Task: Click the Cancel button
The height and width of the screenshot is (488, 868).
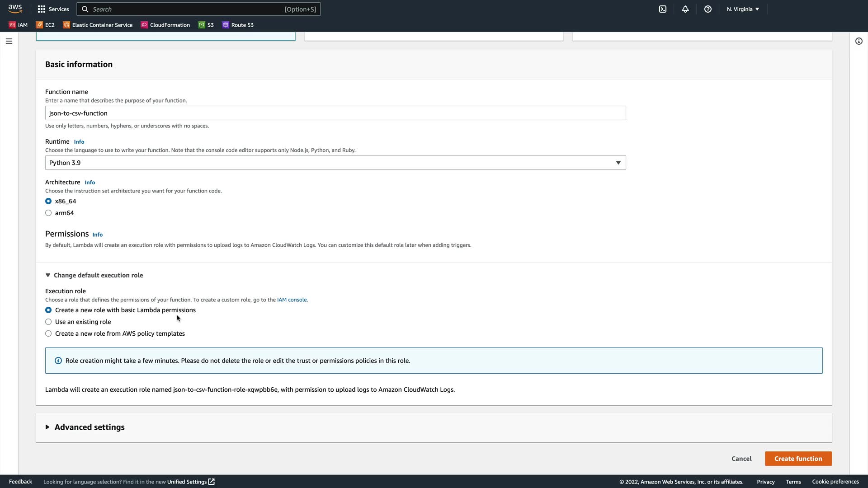Action: coord(741,459)
